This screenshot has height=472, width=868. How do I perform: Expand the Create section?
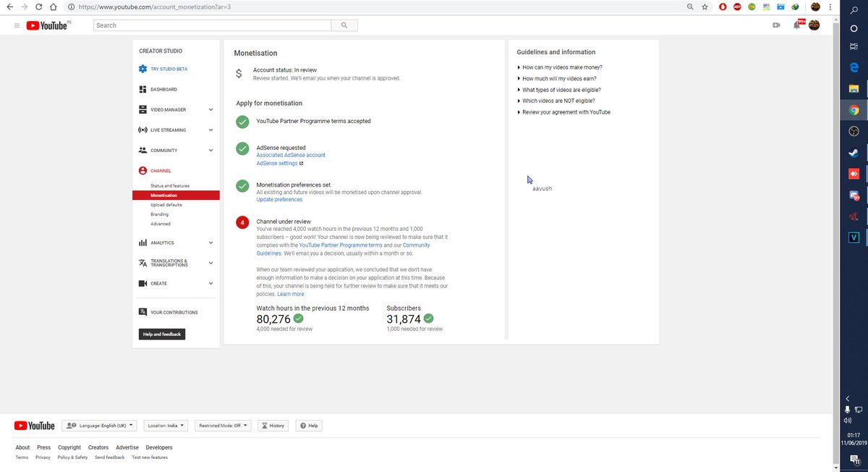coord(210,283)
